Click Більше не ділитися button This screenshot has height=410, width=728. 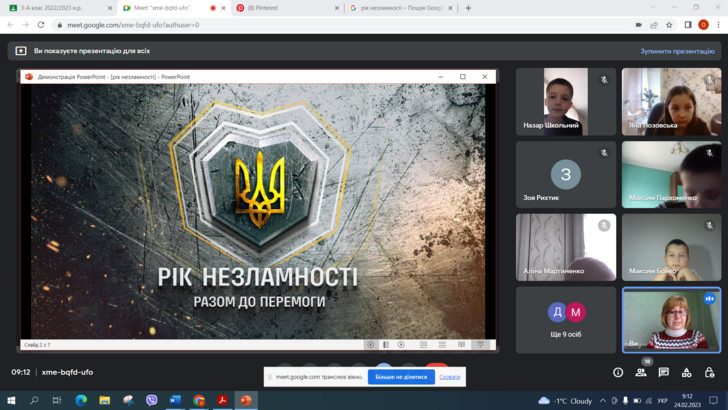point(401,377)
